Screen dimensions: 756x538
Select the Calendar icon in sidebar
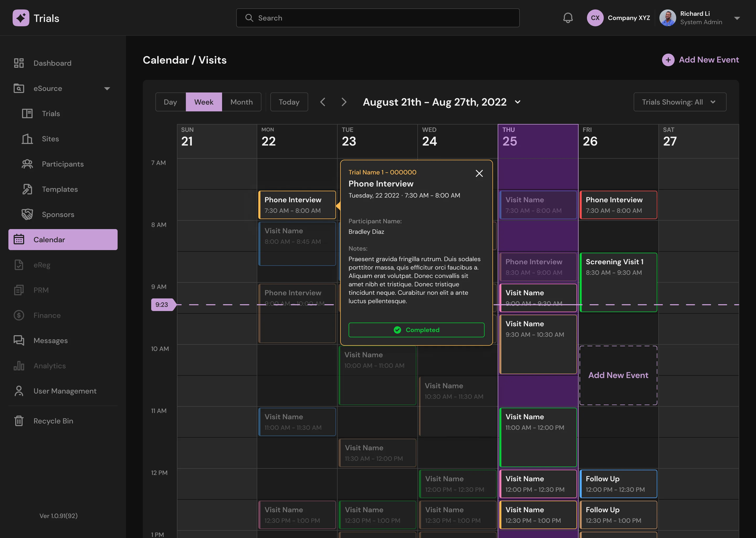(19, 239)
